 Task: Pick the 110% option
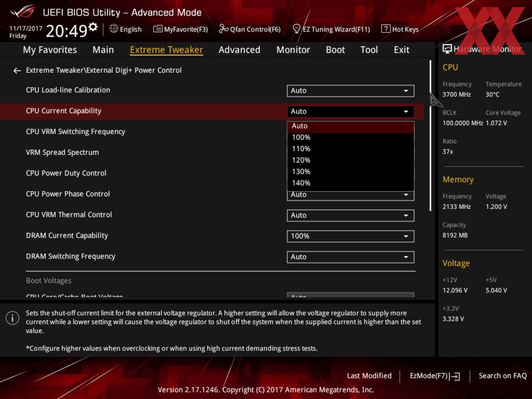(350, 149)
